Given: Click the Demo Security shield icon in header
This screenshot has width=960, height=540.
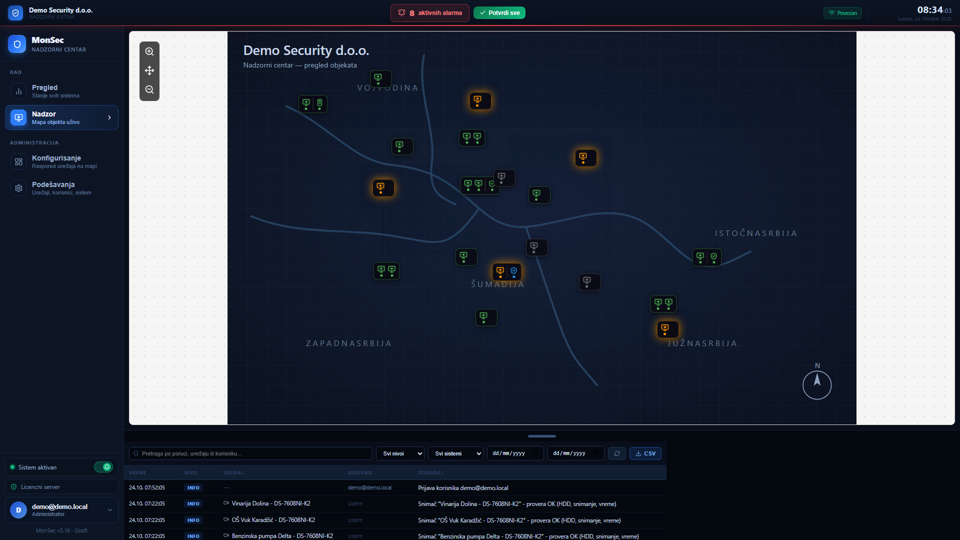Looking at the screenshot, I should [x=15, y=12].
